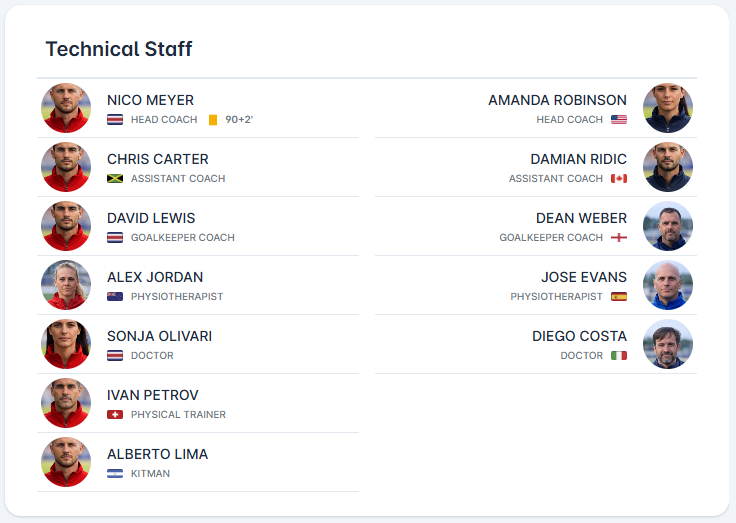The height and width of the screenshot is (523, 736).
Task: Open Nico Meyer's profile photo
Action: pos(66,108)
